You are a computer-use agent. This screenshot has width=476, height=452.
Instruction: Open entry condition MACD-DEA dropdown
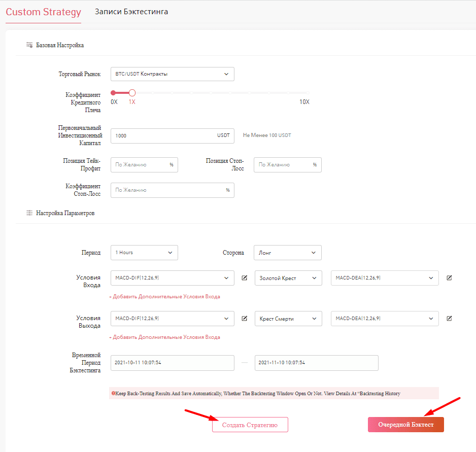(x=385, y=278)
